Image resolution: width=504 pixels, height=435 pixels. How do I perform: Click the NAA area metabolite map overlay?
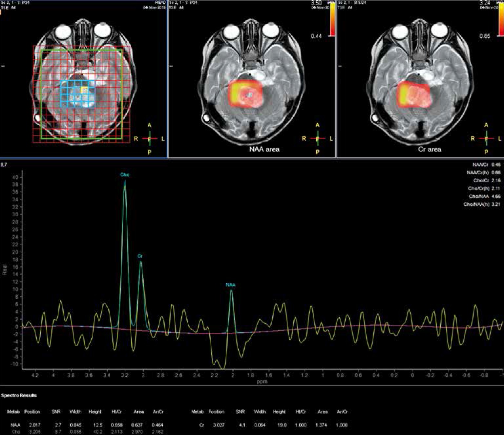tap(245, 94)
